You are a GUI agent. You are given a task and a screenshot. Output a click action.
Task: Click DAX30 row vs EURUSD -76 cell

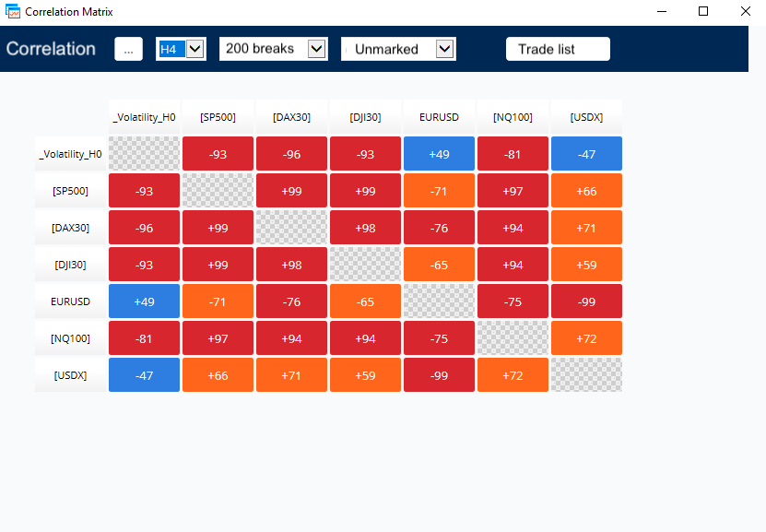coord(439,228)
